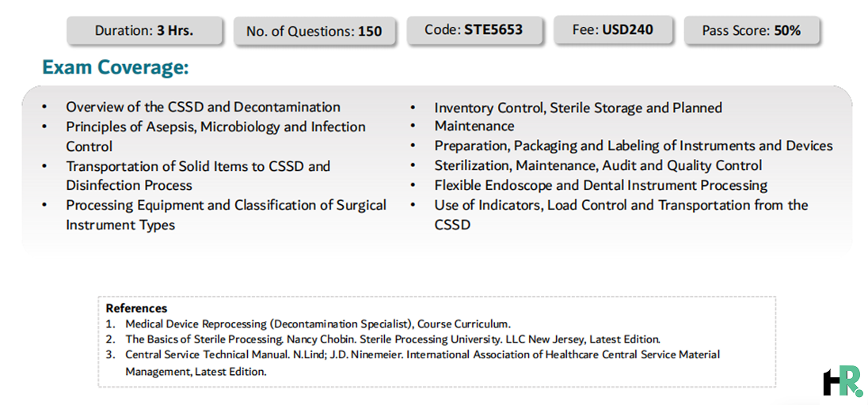Select the Flexible Endoscope and Dental Instrument topic
Image resolution: width=868 pixels, height=405 pixels.
(x=600, y=185)
